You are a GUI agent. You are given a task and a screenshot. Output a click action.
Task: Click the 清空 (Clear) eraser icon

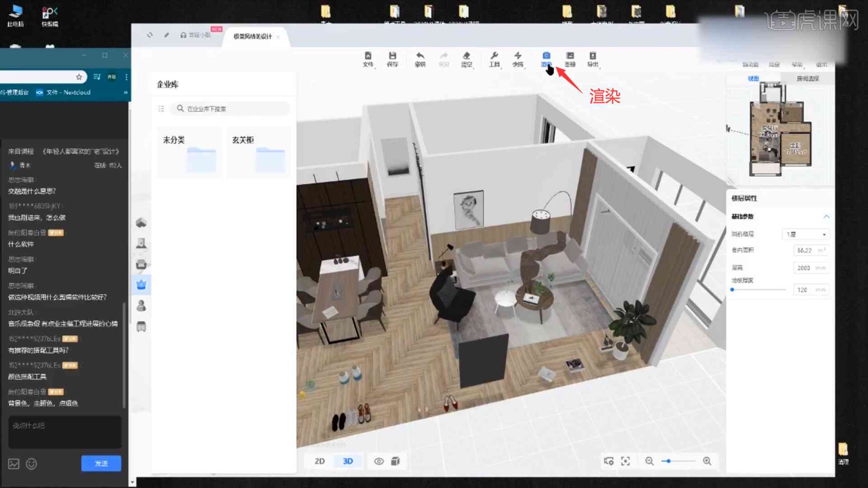(x=467, y=59)
